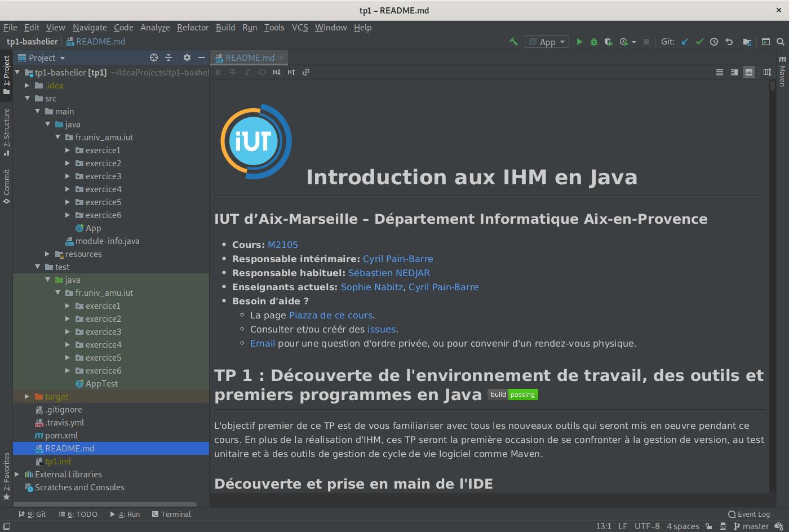Image resolution: width=789 pixels, height=532 pixels.
Task: Toggle strikethrough in markdown toolbar
Action: pyautogui.click(x=233, y=72)
